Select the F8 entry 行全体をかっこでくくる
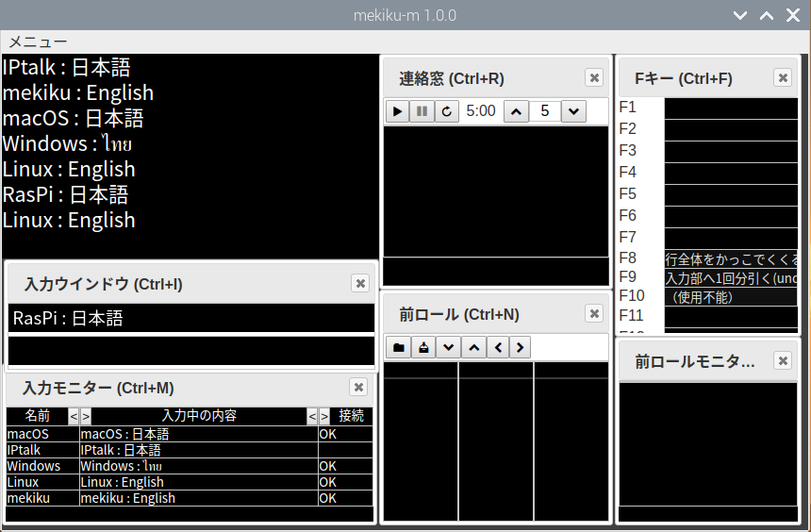The image size is (811, 532). tap(731, 259)
